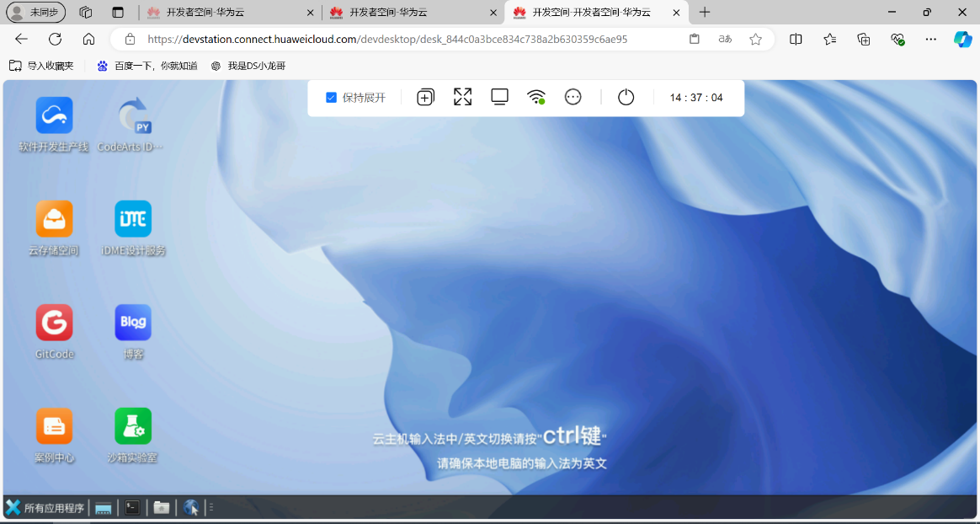This screenshot has height=524, width=980.
Task: Open GitCode desktop icon
Action: click(54, 332)
